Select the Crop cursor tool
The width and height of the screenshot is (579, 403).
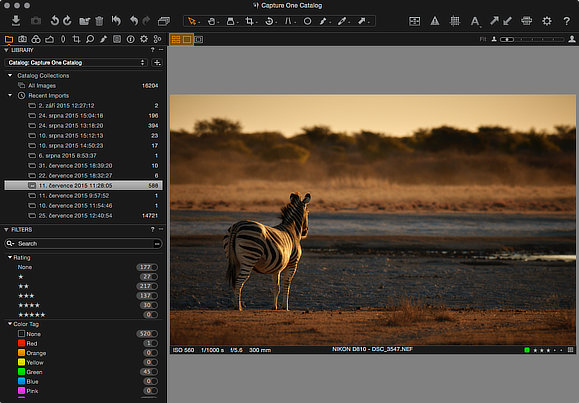click(250, 21)
